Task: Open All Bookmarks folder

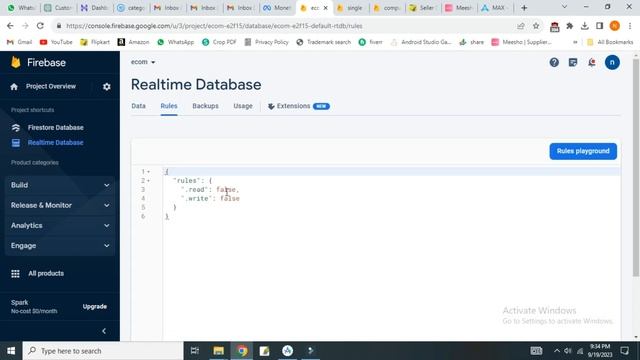Action: pos(610,42)
